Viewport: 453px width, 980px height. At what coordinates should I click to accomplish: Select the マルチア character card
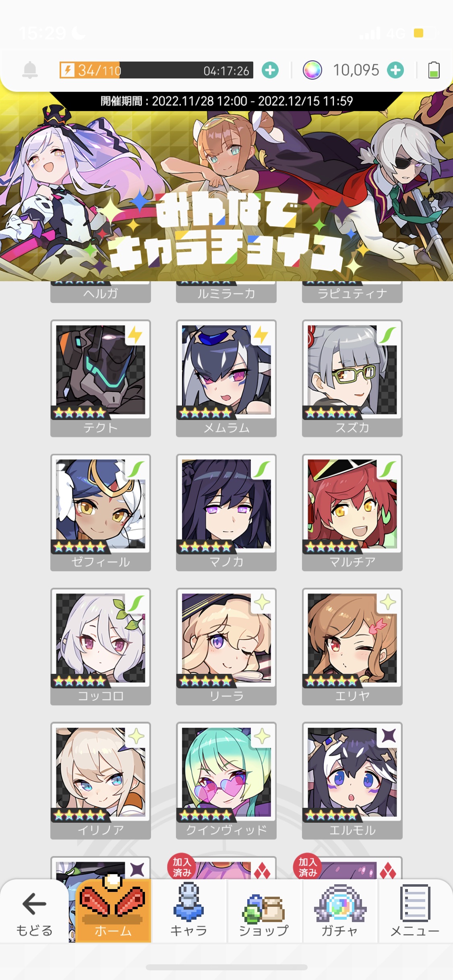click(x=352, y=513)
